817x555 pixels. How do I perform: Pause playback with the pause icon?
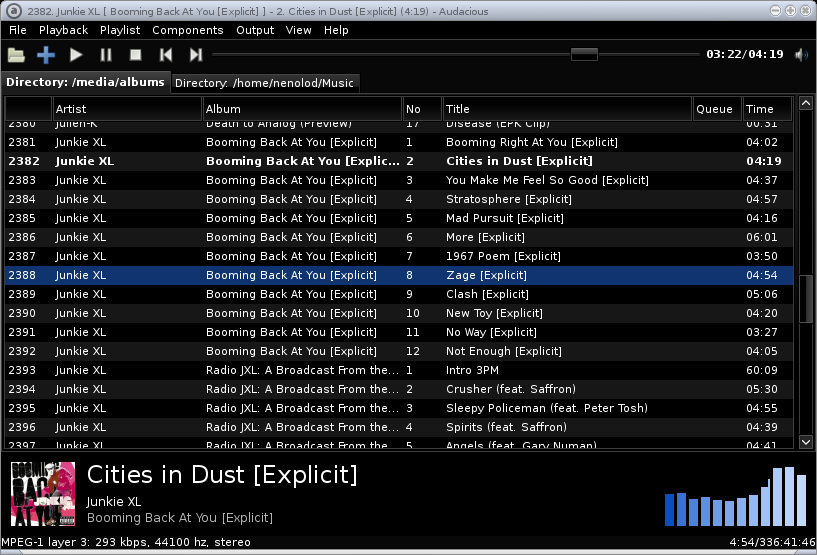pyautogui.click(x=106, y=55)
